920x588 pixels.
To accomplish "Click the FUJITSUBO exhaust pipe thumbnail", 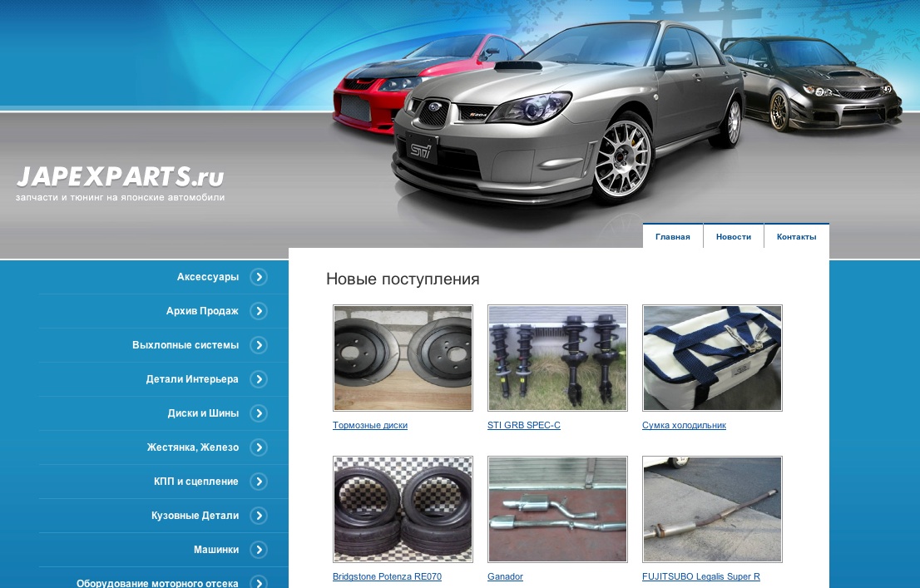I will [712, 509].
